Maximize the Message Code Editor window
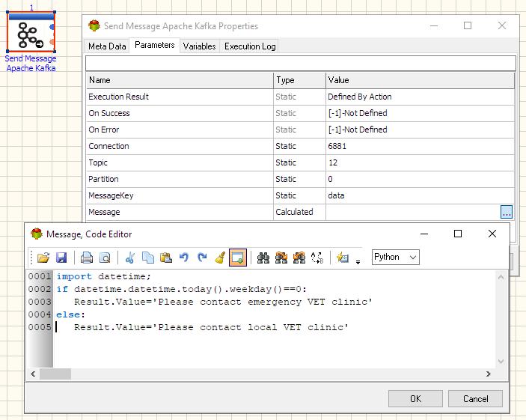Viewport: 526px width, 420px height. 458,234
